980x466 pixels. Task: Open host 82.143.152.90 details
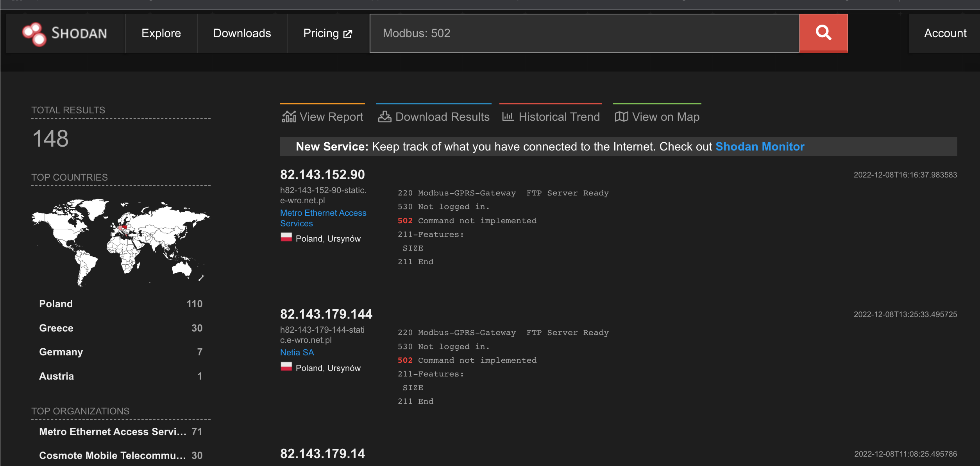click(322, 175)
